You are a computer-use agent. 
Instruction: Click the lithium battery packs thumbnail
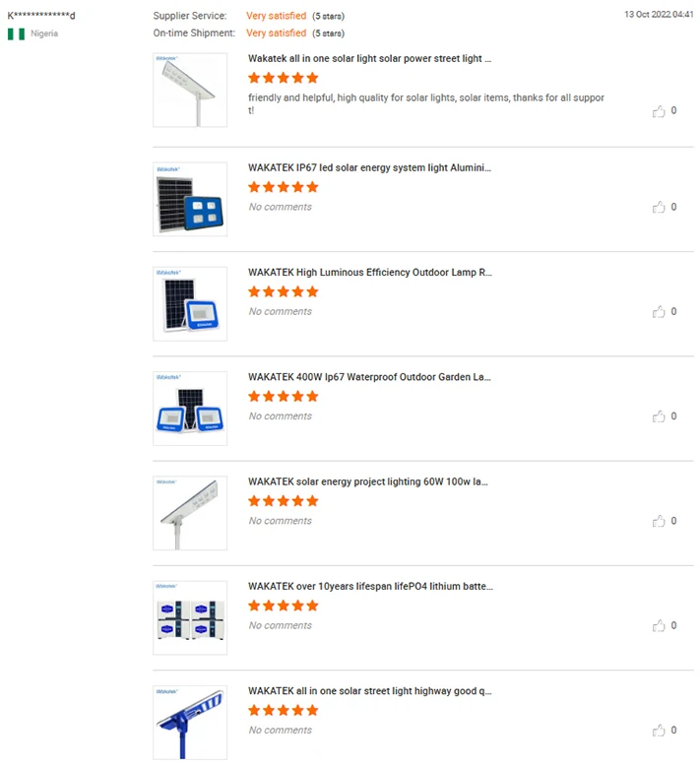[x=190, y=617]
